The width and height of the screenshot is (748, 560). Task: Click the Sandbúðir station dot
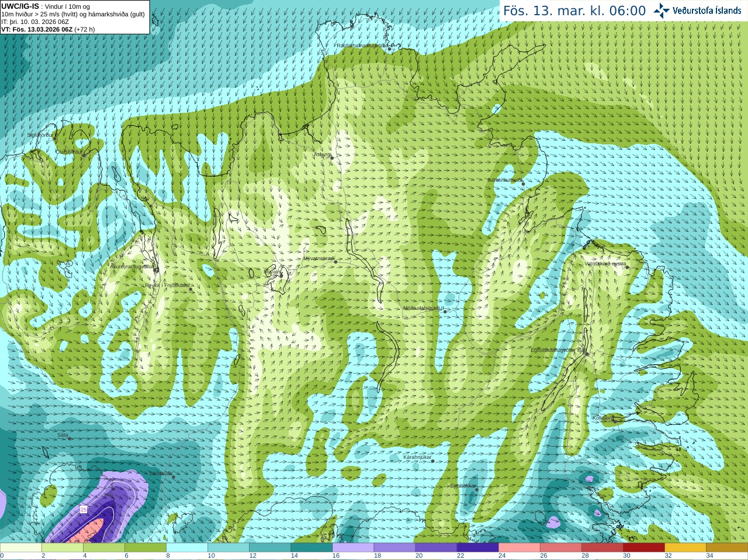tap(174, 477)
